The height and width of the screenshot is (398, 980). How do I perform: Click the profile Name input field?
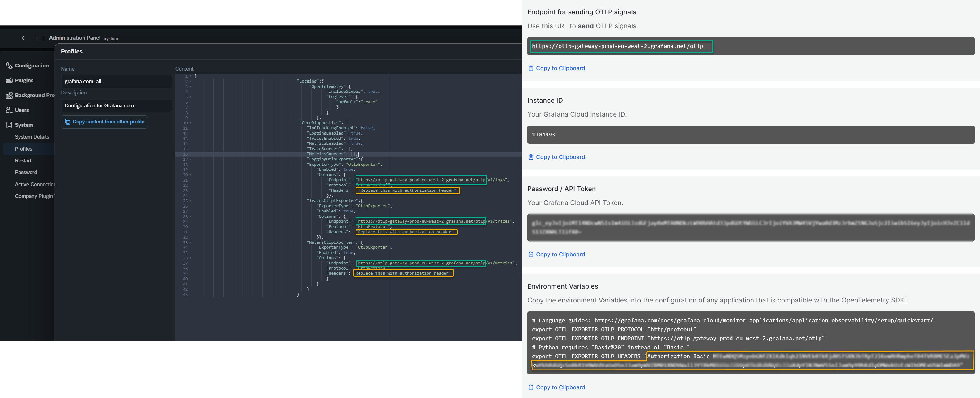pos(116,81)
